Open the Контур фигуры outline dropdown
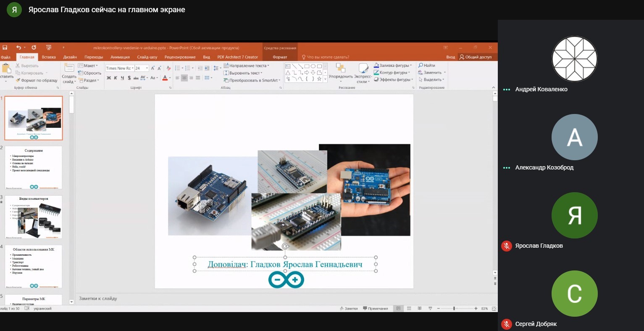The width and height of the screenshot is (644, 331). click(392, 72)
